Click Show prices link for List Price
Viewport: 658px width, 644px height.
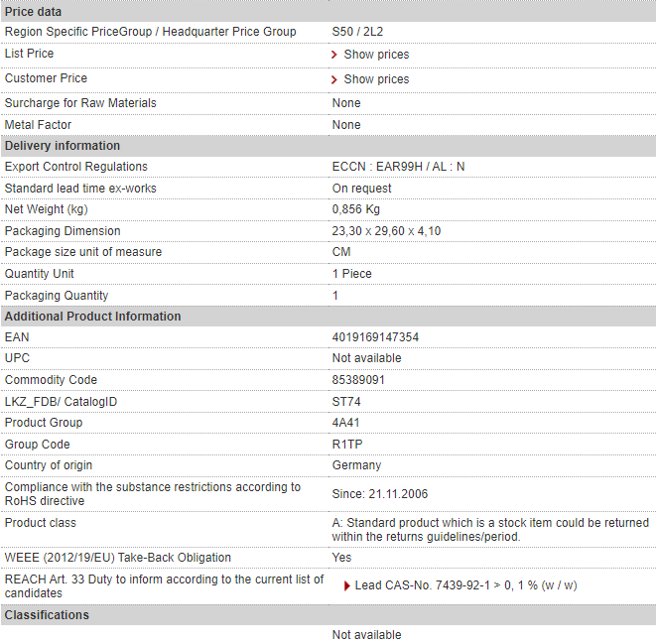(x=376, y=55)
